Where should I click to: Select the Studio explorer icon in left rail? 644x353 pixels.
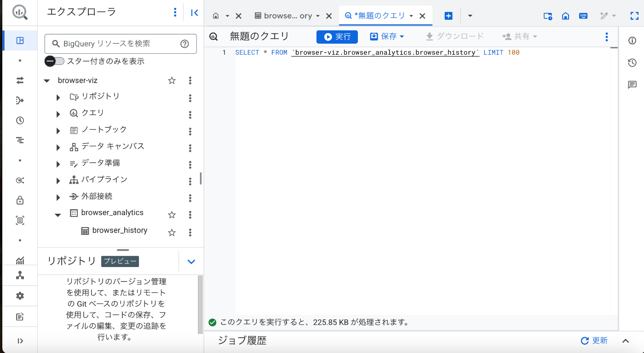[x=20, y=40]
